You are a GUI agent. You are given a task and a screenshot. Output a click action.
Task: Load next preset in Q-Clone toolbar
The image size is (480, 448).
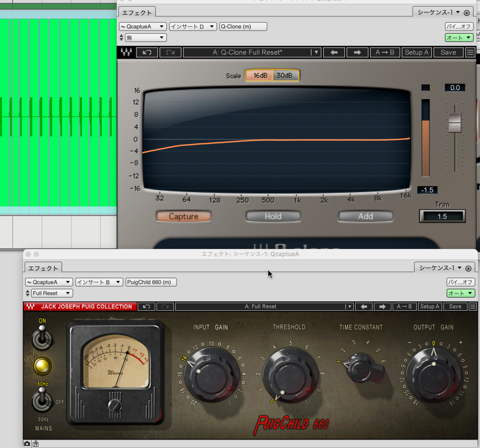point(357,52)
